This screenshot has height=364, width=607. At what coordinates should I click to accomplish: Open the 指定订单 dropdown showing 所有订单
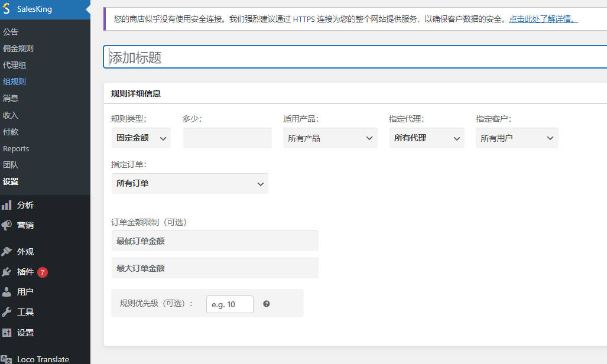pyautogui.click(x=190, y=184)
